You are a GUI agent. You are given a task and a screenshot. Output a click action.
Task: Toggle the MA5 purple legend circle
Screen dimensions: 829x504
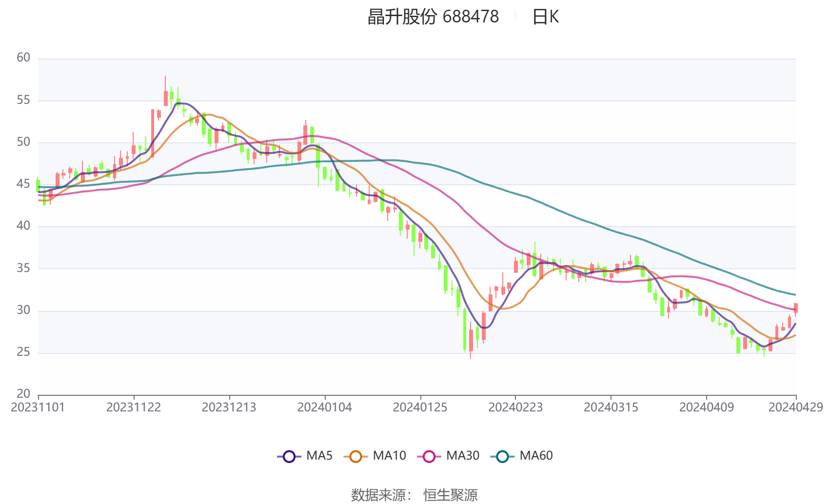(289, 457)
